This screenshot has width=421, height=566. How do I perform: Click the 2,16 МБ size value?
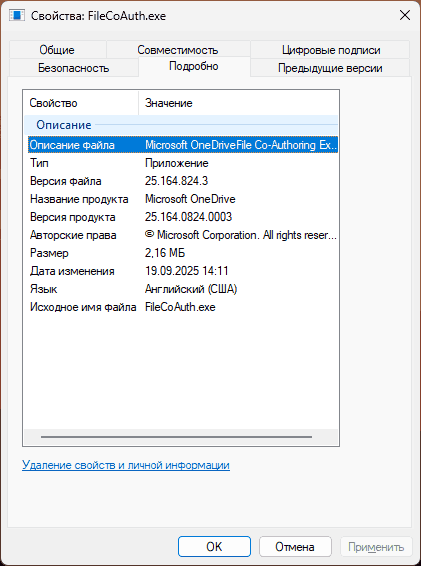[165, 253]
